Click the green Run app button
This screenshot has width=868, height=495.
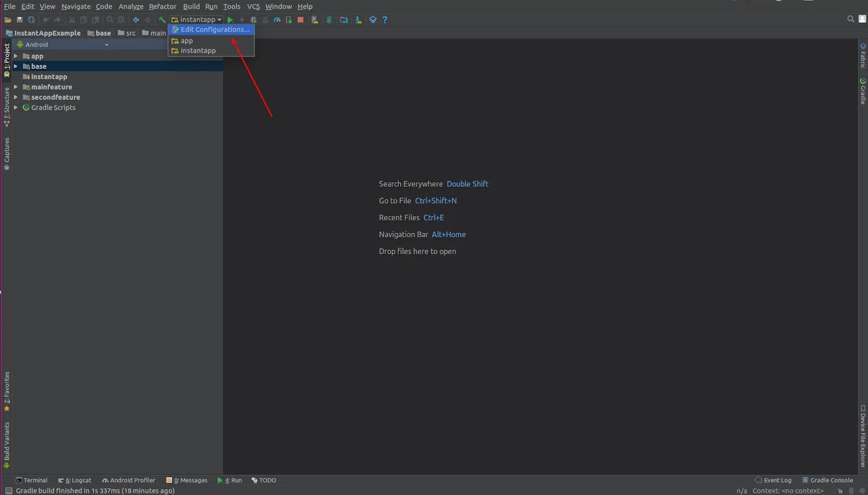(x=231, y=20)
